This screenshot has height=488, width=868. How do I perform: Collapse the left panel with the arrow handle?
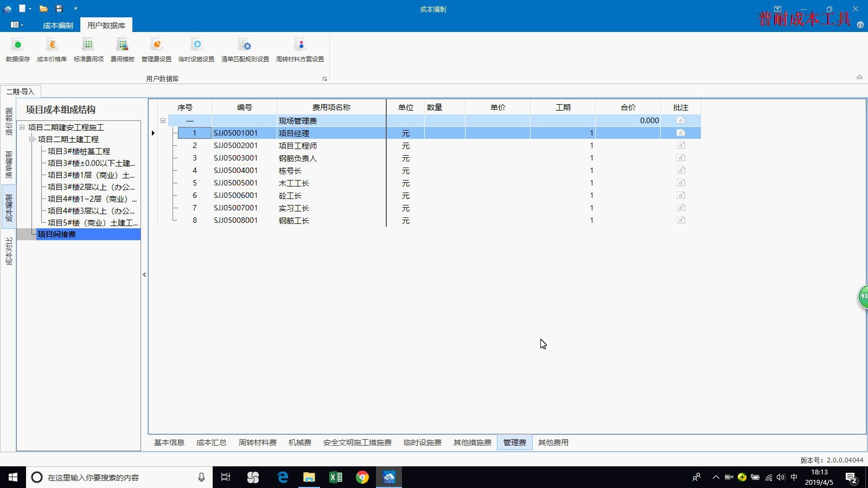(144, 275)
